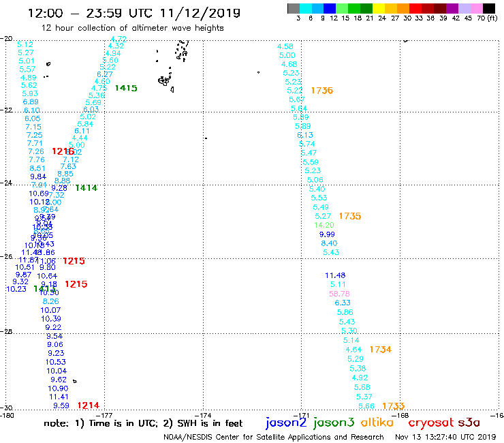Click the -22 latitude axis label

6,110
